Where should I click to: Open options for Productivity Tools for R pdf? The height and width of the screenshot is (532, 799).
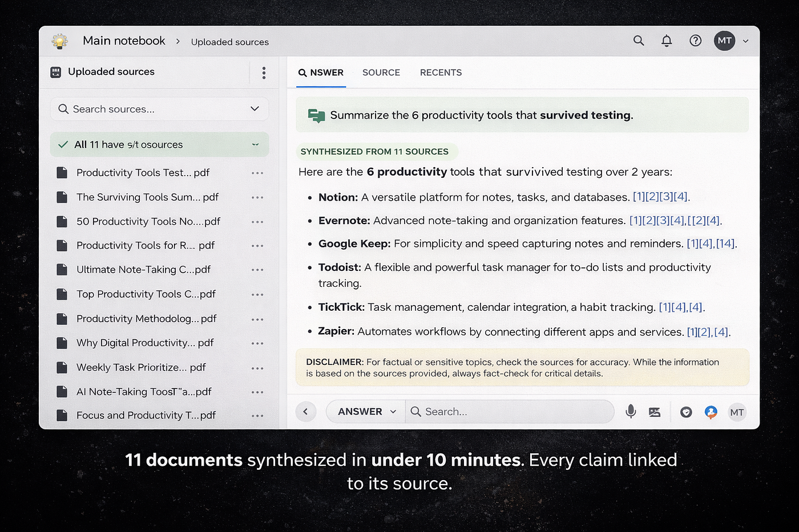(x=257, y=246)
